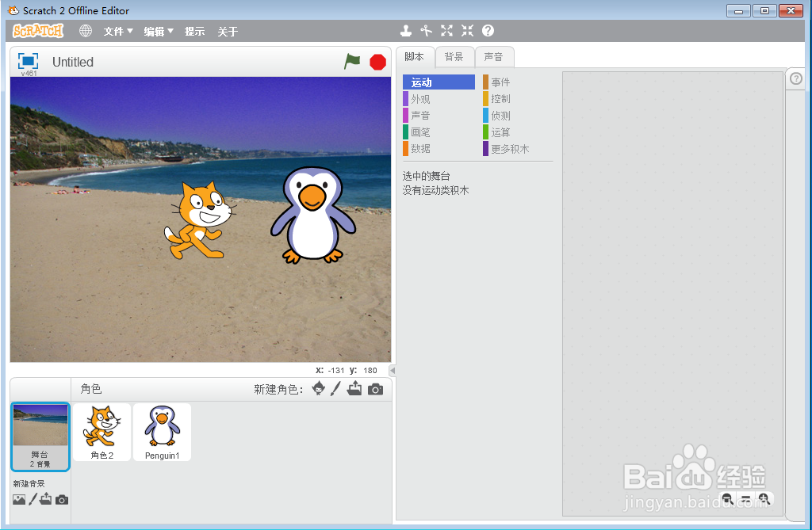Switch to the 背景 tab
This screenshot has height=530, width=812.
point(454,56)
